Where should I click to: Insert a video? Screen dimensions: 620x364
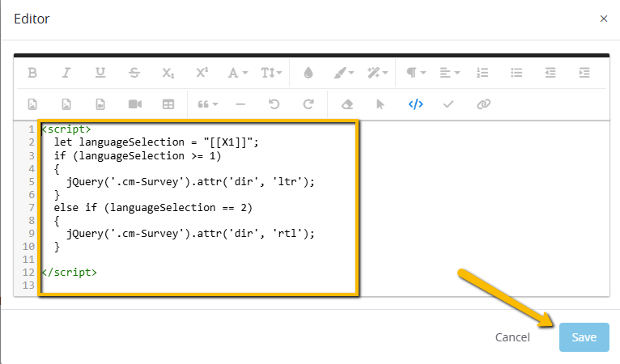[x=135, y=104]
